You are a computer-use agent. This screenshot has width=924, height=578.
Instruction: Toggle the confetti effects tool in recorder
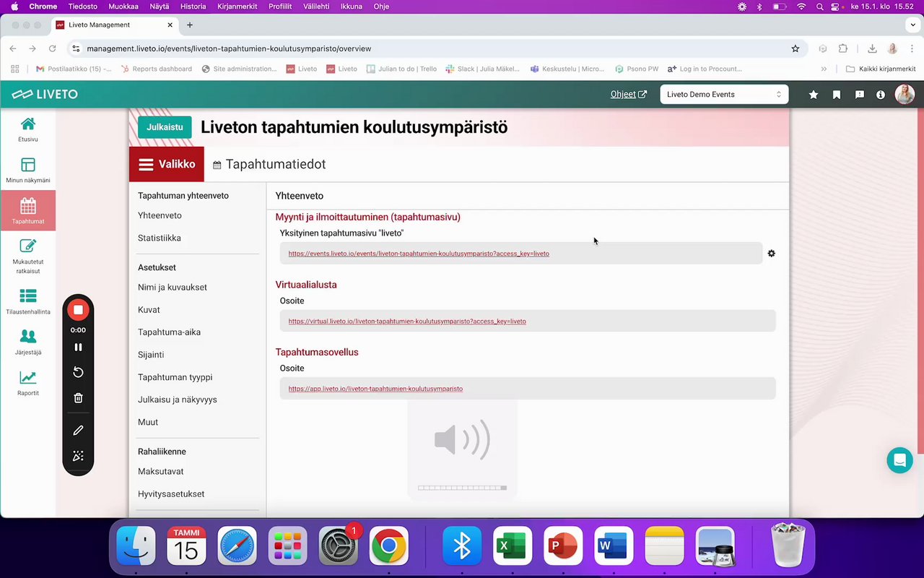point(78,456)
